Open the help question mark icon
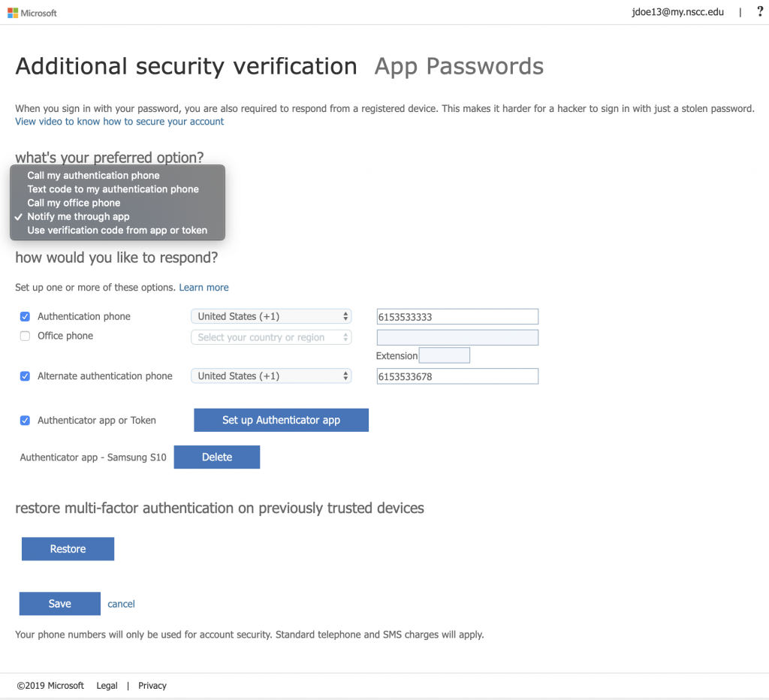 point(760,12)
